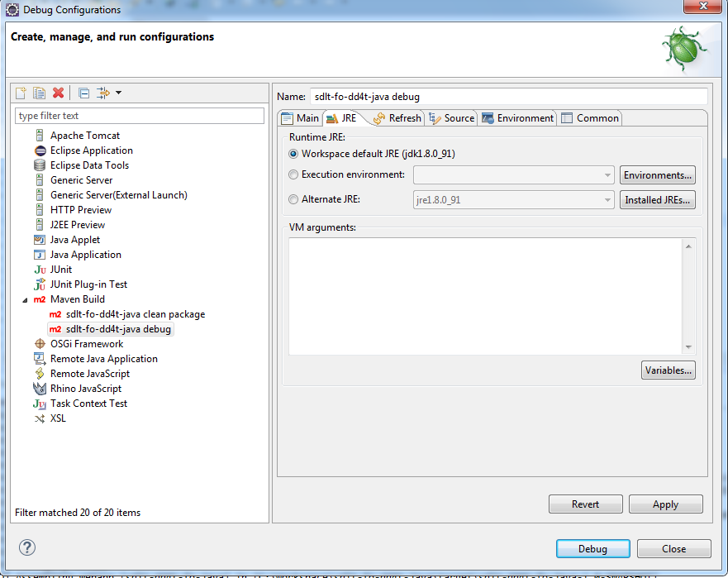The image size is (728, 578).
Task: Click the New launch configuration icon
Action: 21,93
